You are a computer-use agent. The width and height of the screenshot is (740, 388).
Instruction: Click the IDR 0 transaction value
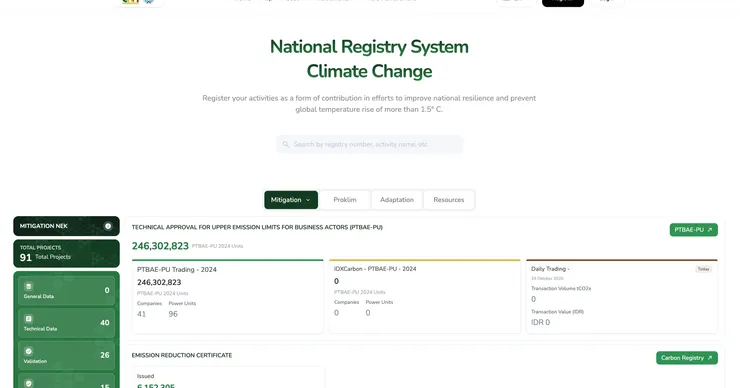(540, 322)
